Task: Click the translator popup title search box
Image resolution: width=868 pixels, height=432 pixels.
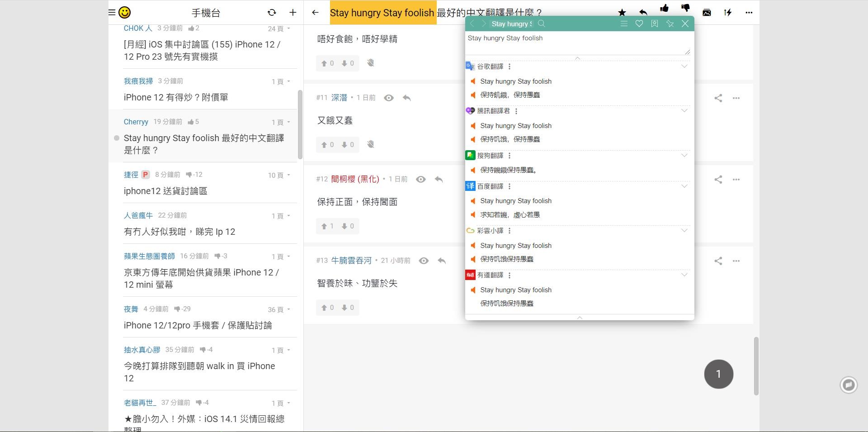Action: pyautogui.click(x=512, y=24)
